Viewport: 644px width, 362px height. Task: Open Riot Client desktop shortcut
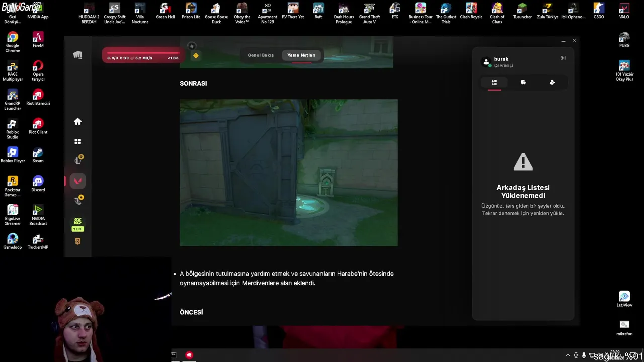(38, 126)
